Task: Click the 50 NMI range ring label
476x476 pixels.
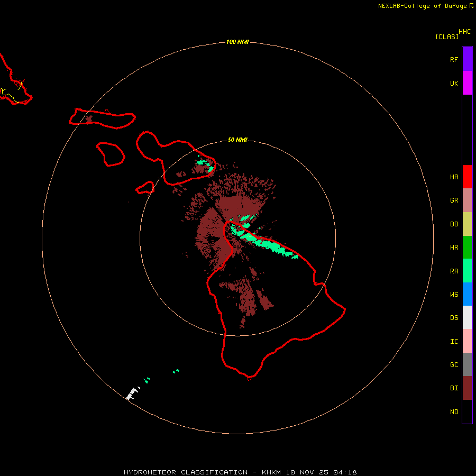Action: tap(237, 140)
